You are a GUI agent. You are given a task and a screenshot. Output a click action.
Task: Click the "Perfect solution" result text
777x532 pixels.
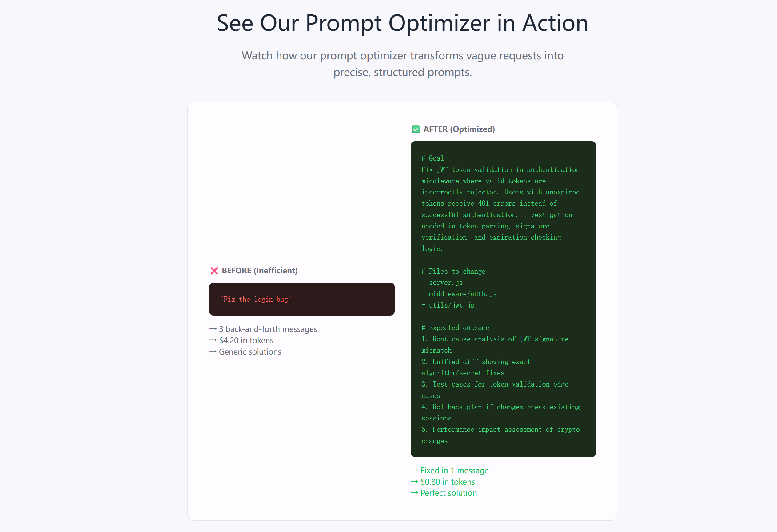pyautogui.click(x=448, y=493)
